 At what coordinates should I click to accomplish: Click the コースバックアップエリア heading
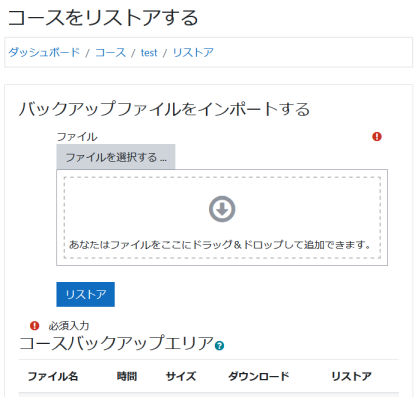[116, 343]
